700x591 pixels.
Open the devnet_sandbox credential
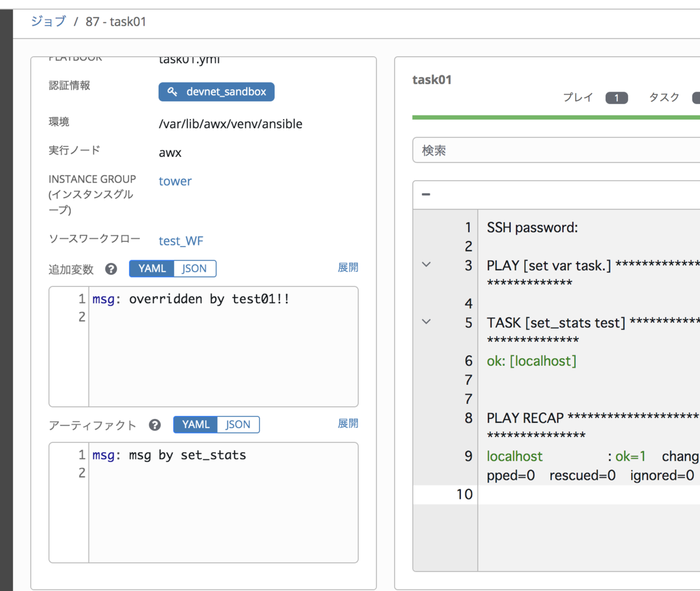point(216,92)
